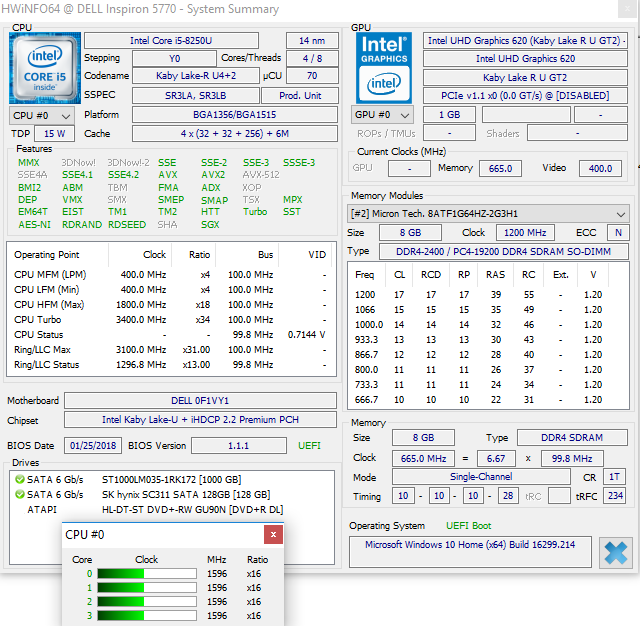Click memory module size 8 GB field

(410, 233)
